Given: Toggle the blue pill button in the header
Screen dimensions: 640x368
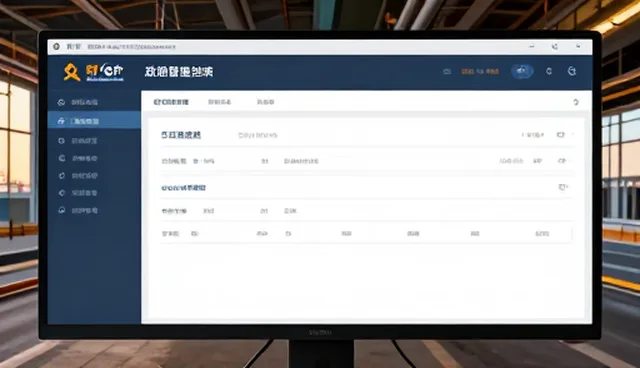Looking at the screenshot, I should pos(522,71).
